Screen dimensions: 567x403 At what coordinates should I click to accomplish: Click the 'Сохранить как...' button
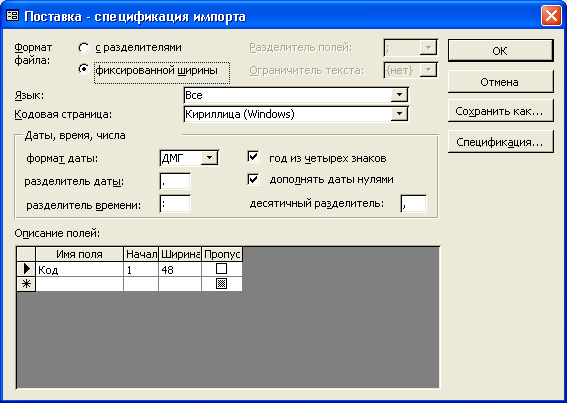click(x=500, y=111)
